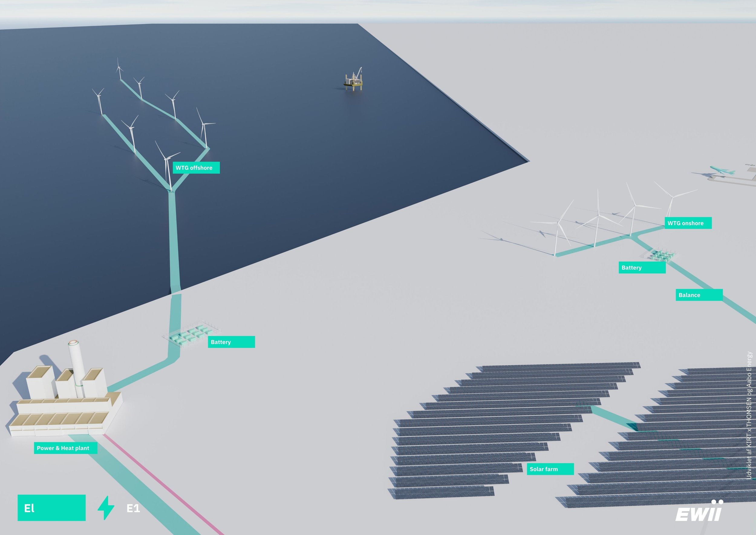Click the teal airplane icon

720,171
